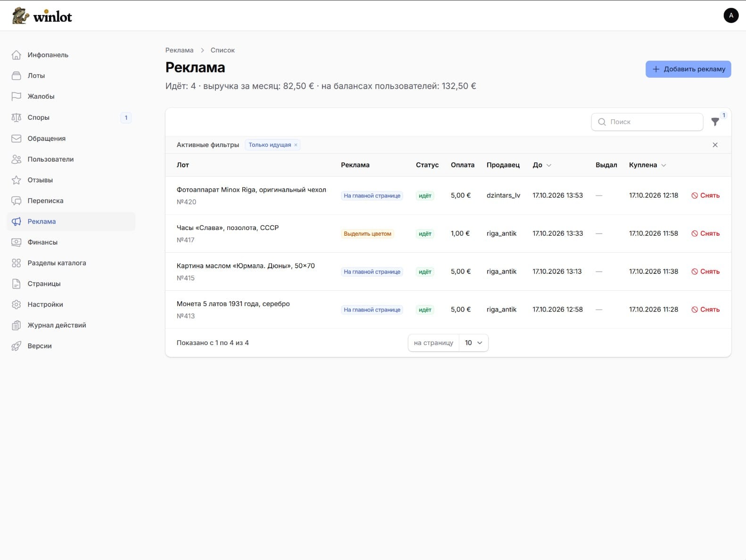Click the Переписка chat icon
The width and height of the screenshot is (746, 560).
16,200
